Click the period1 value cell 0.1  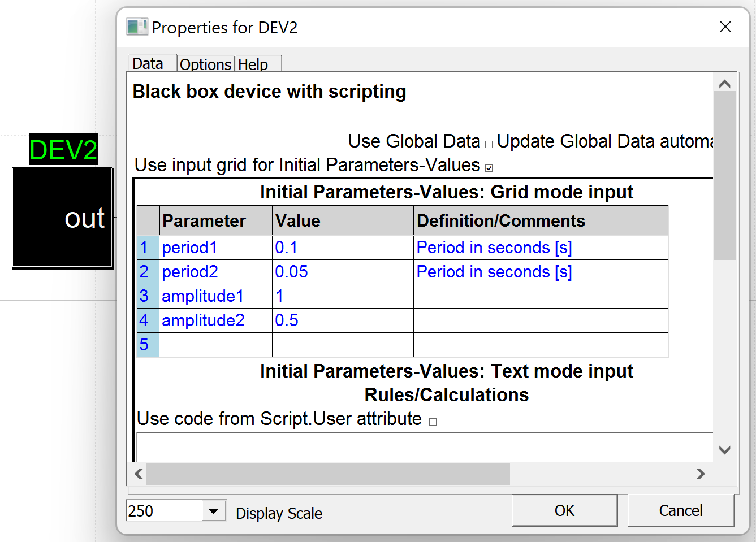342,248
